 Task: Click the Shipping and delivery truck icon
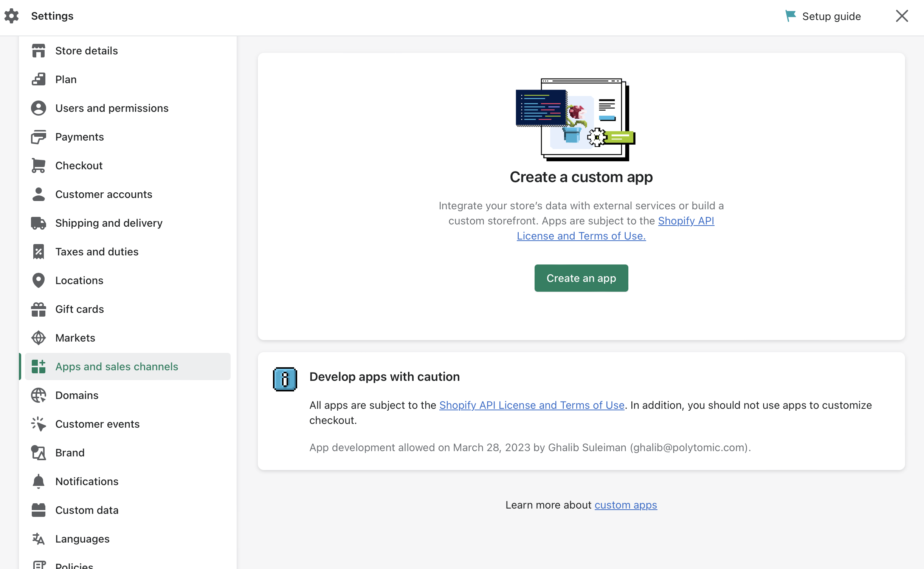[x=39, y=223]
